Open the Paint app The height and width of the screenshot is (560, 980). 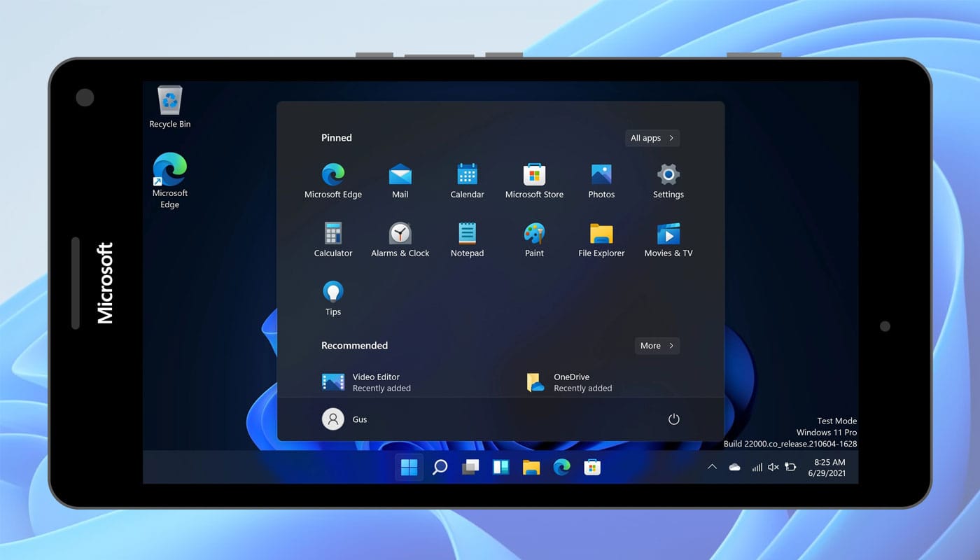point(534,239)
